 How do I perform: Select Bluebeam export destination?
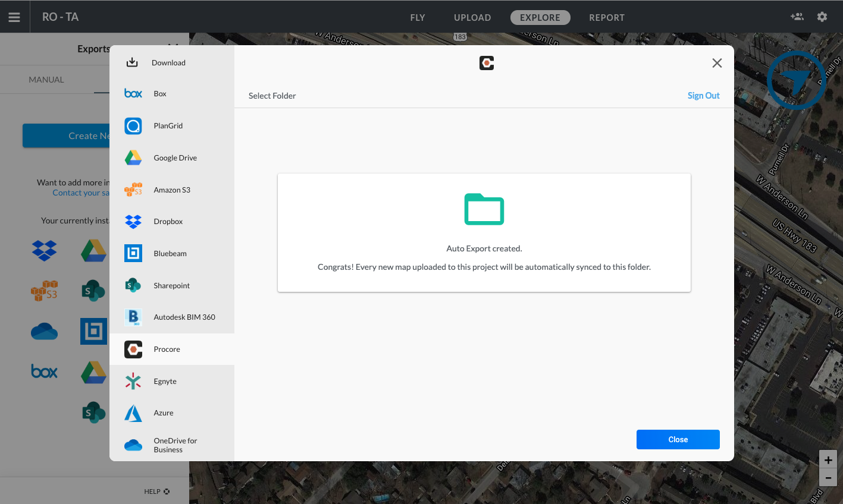click(172, 254)
